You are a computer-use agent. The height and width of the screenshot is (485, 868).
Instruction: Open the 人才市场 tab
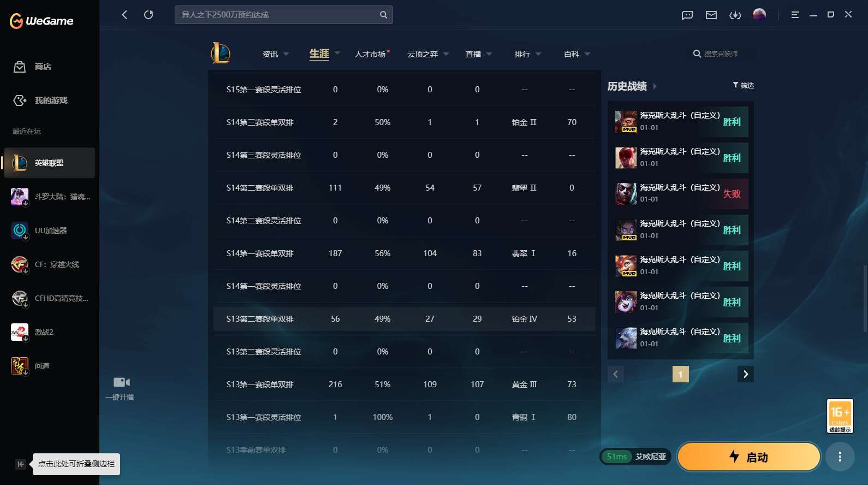[x=371, y=54]
